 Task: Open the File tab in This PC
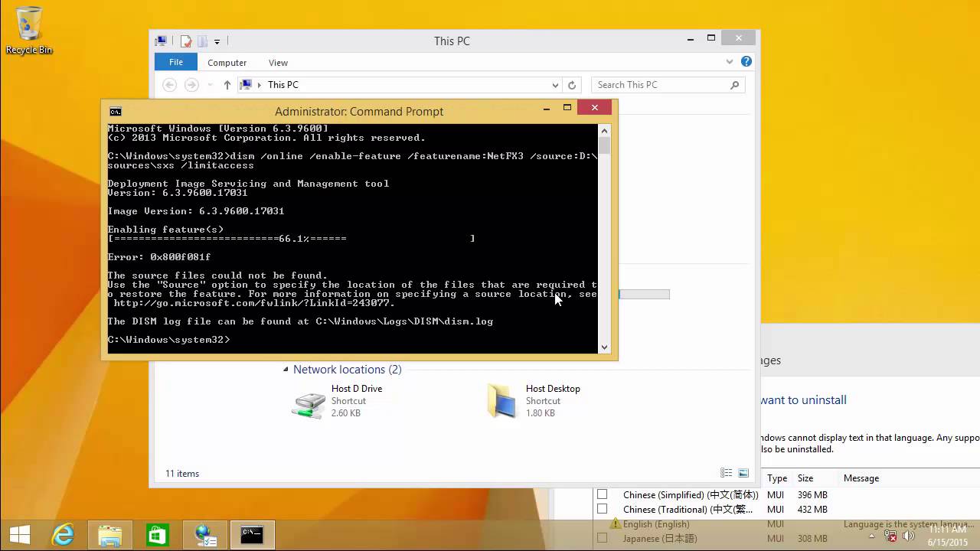pyautogui.click(x=176, y=62)
